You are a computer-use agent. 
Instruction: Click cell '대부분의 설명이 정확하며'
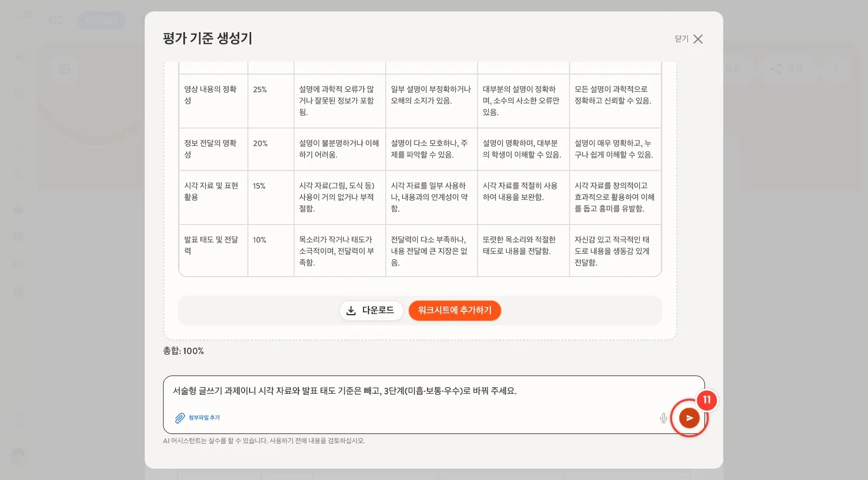tap(524, 101)
